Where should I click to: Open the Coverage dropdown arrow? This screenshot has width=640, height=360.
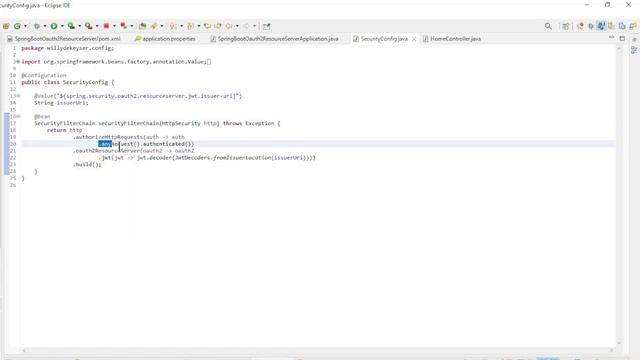[80, 26]
